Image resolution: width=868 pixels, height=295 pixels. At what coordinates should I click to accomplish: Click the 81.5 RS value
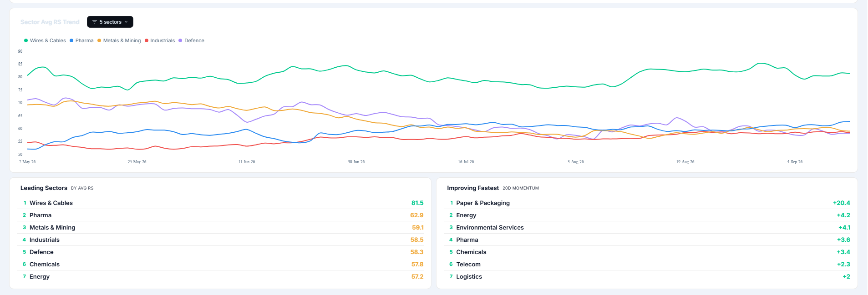(x=417, y=203)
